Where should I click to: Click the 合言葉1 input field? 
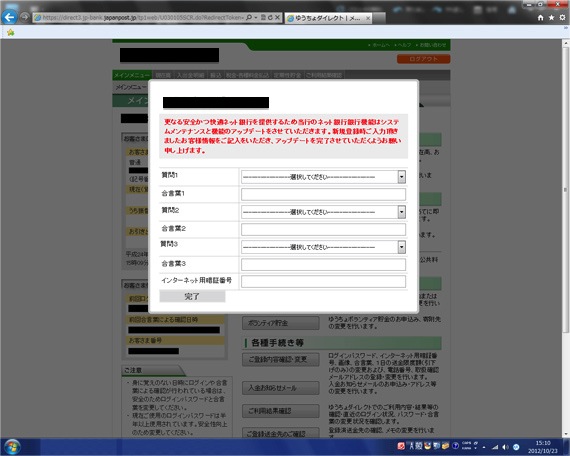323,194
